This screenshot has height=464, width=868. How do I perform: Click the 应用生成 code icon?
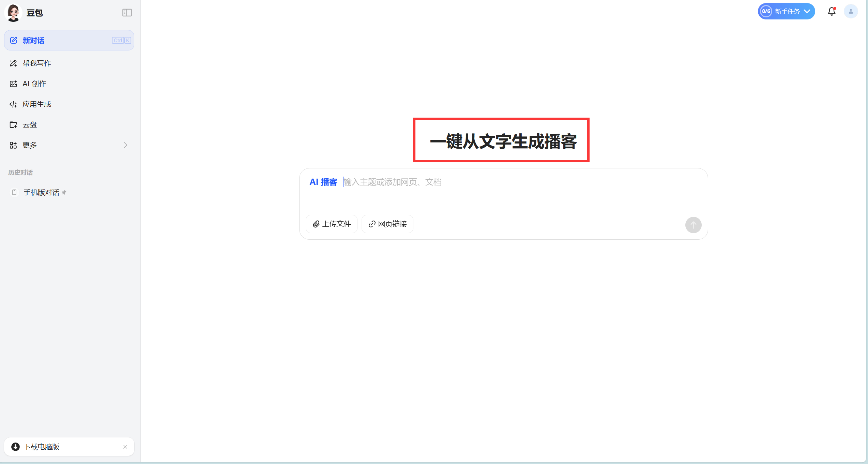point(13,104)
